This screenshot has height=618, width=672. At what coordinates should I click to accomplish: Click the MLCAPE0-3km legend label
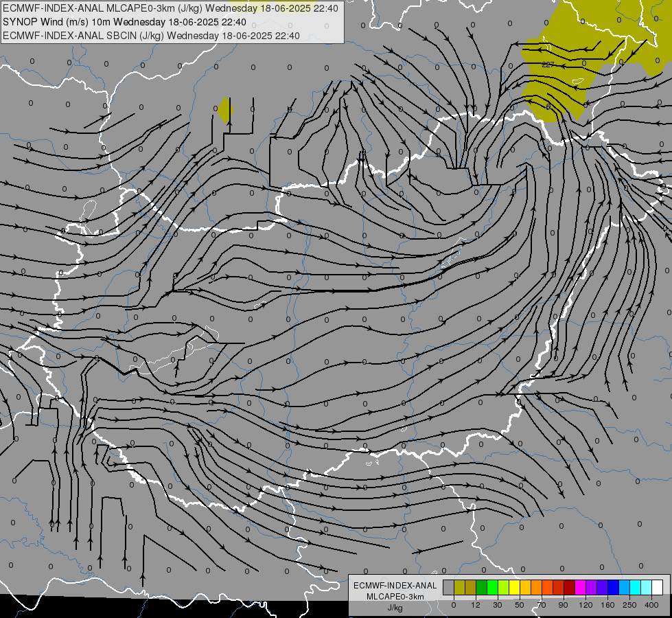[x=395, y=596]
